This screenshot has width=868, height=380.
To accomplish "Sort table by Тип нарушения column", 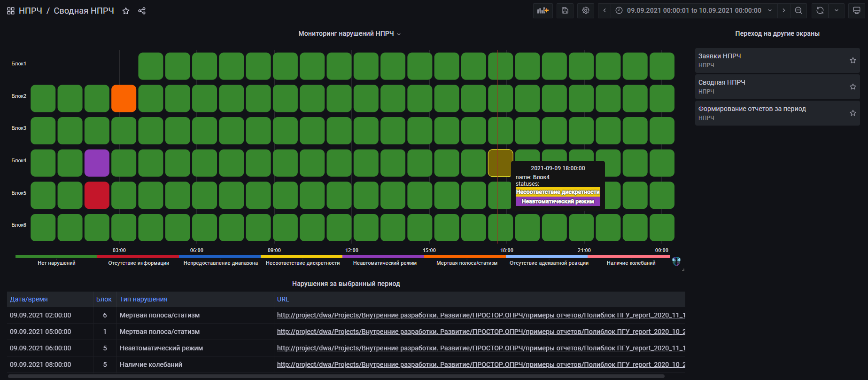I will [143, 299].
